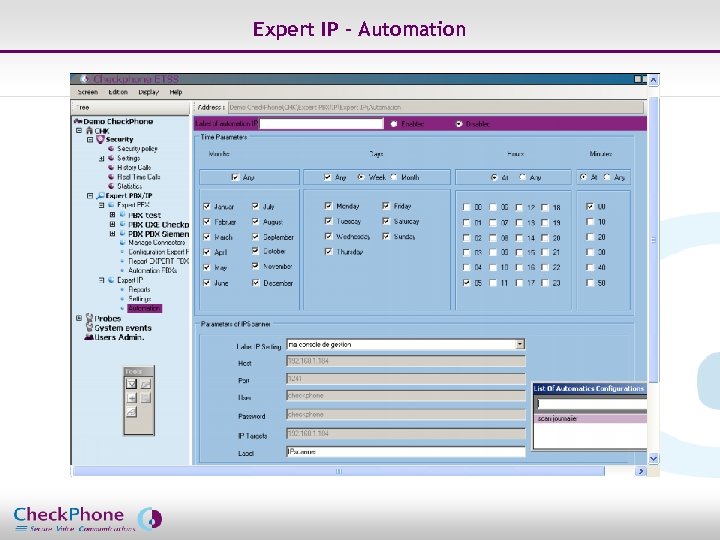Toggle the Months Any checkbox
This screenshot has width=720, height=540.
pos(236,177)
